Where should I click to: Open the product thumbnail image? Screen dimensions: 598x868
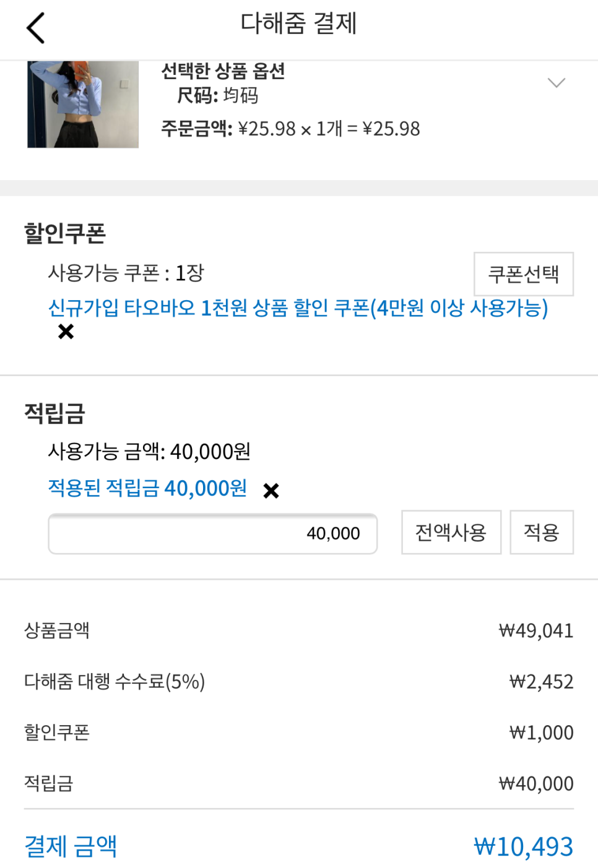coord(83,104)
